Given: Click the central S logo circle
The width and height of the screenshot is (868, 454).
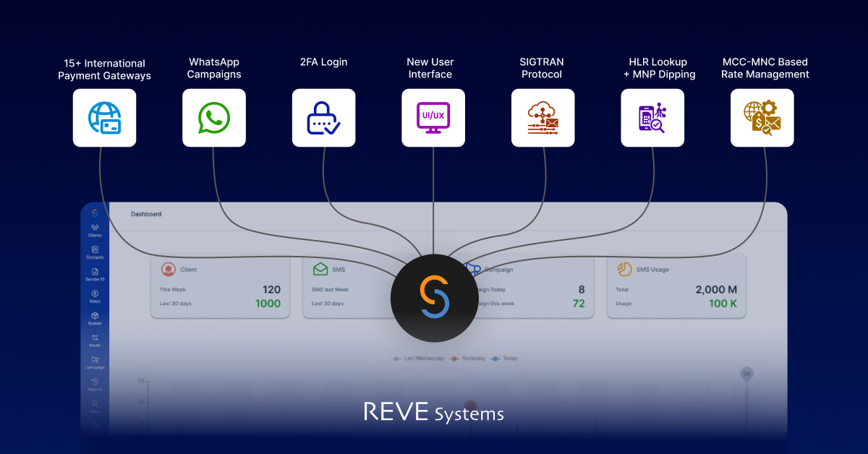Looking at the screenshot, I should pyautogui.click(x=433, y=297).
